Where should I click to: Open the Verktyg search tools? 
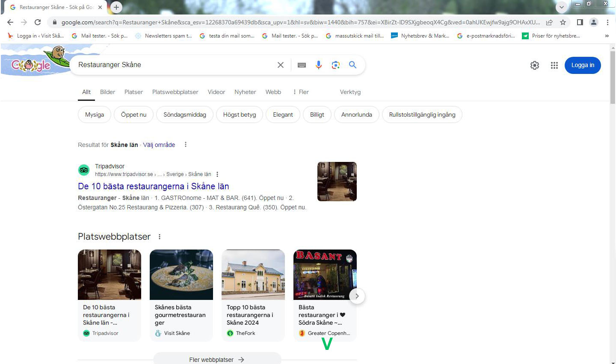click(350, 92)
